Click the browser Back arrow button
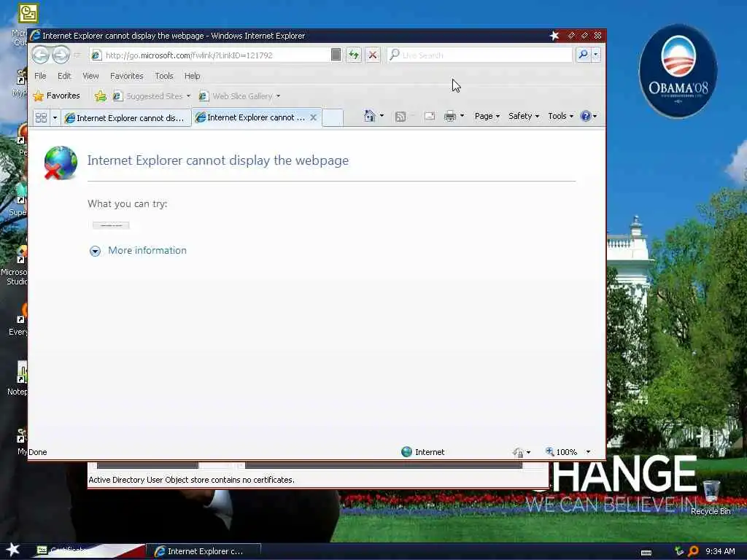The image size is (747, 560). click(x=41, y=55)
